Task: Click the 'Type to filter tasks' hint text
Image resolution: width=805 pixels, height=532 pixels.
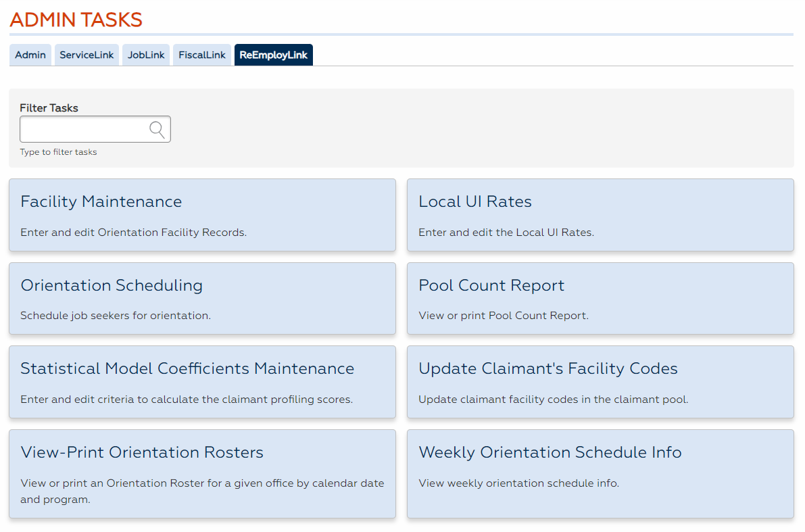Action: point(58,151)
